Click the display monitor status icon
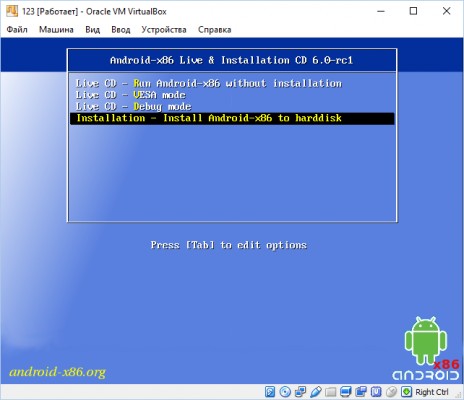Screen dimensions: 464x400 pyautogui.click(x=346, y=392)
